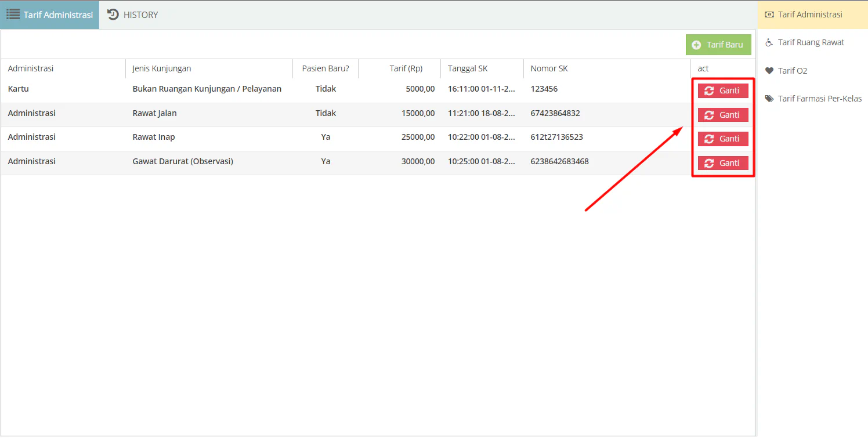This screenshot has width=868, height=438.
Task: Click Administrasi in the Rawat Inap row
Action: 32,137
